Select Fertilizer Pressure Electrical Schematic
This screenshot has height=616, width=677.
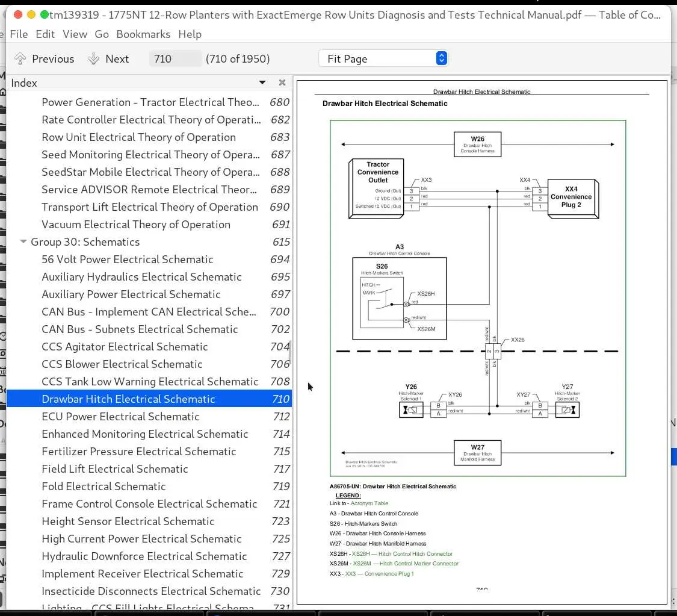coord(149,452)
